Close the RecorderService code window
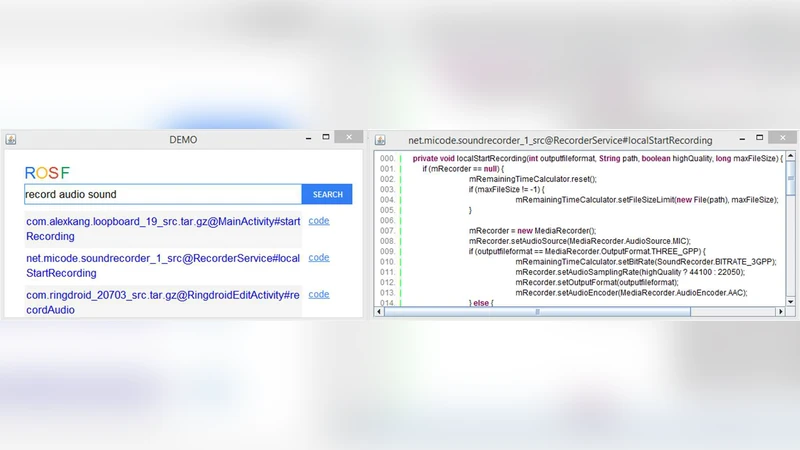Image resolution: width=800 pixels, height=450 pixels. (781, 137)
